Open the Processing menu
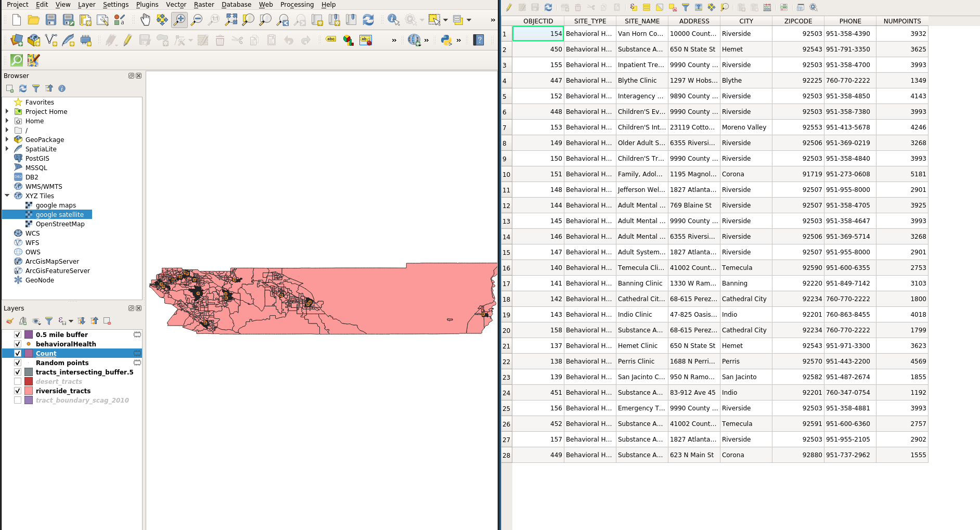The width and height of the screenshot is (980, 530). [x=296, y=5]
